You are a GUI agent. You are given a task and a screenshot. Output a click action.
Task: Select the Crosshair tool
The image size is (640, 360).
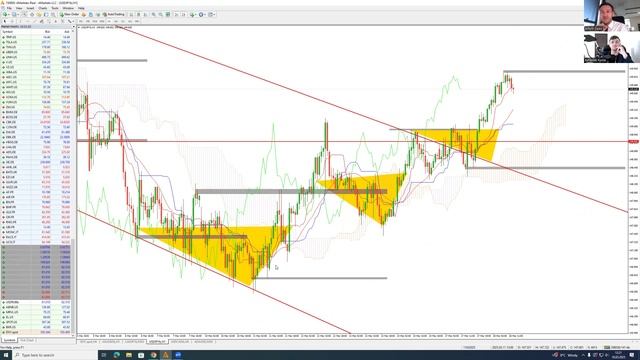pos(12,21)
